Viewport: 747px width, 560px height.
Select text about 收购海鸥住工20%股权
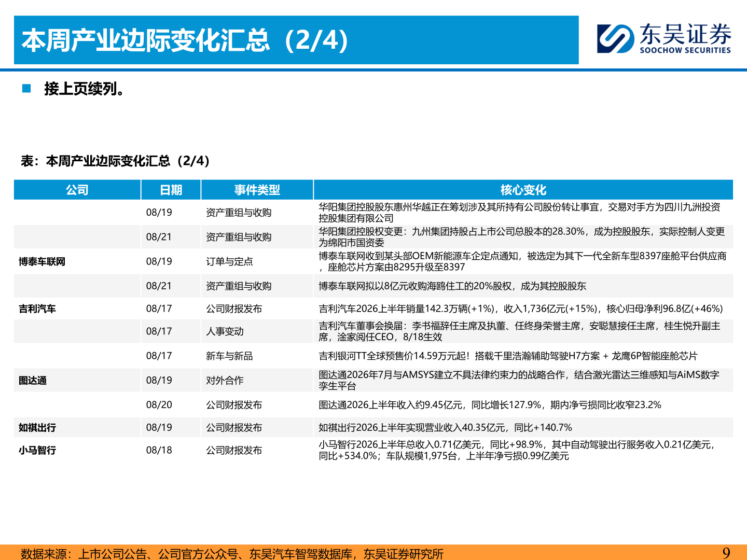452,286
